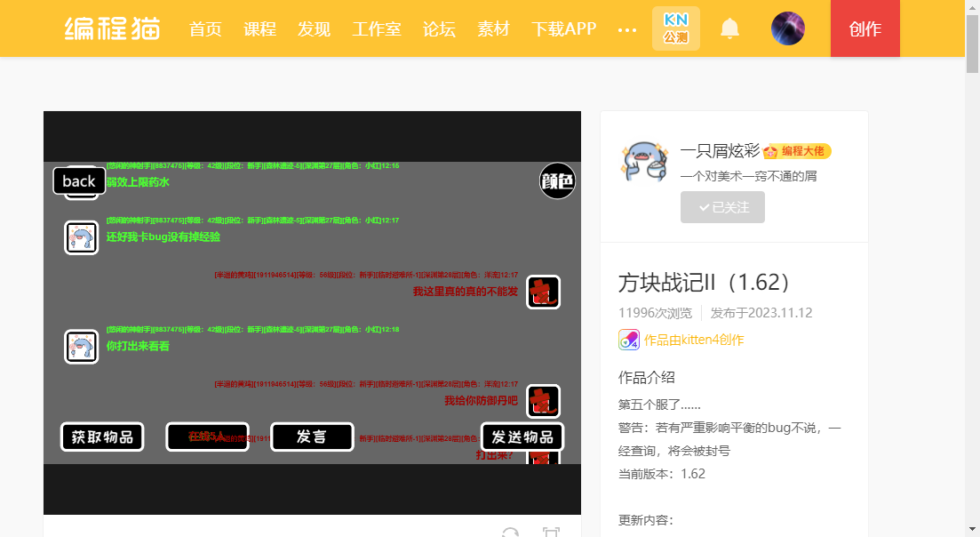Go to 课程 page
The image size is (980, 537).
point(260,28)
